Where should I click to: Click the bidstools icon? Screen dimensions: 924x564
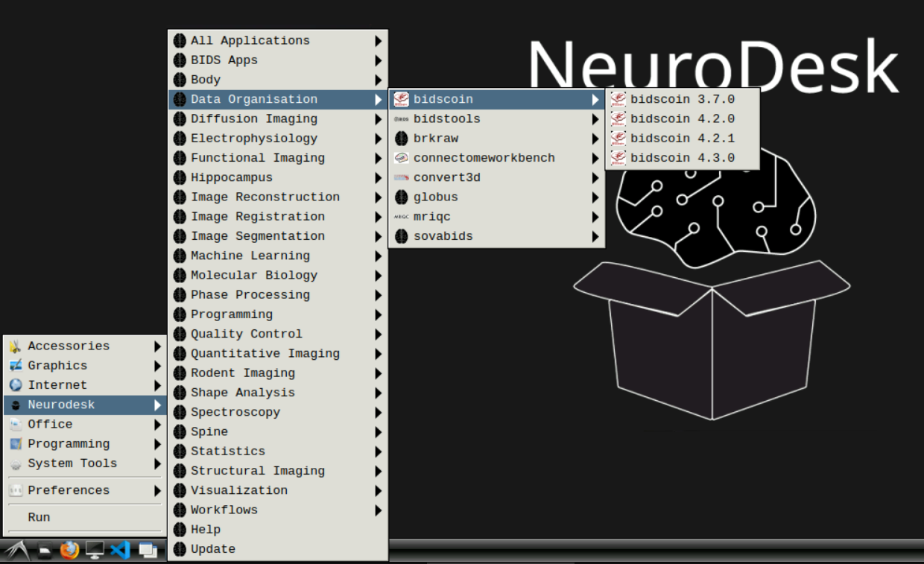[402, 119]
